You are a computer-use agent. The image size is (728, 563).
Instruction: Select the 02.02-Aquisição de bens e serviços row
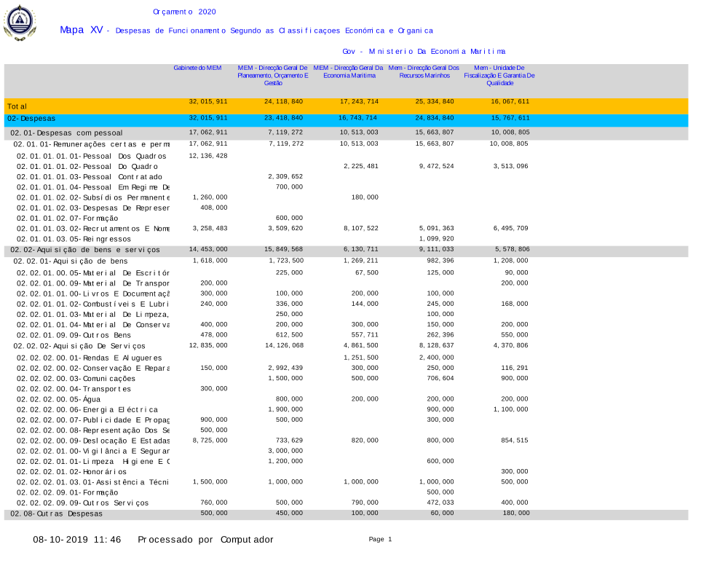tap(85, 250)
